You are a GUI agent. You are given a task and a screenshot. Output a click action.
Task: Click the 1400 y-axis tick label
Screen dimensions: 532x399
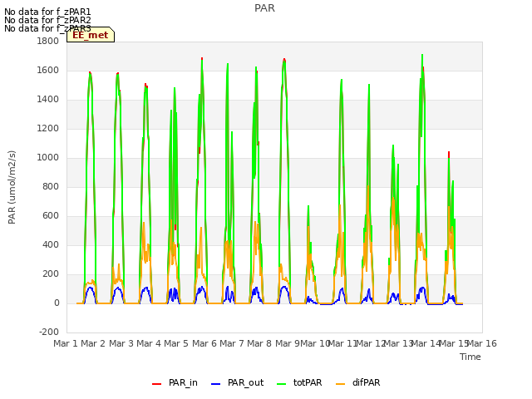click(48, 100)
